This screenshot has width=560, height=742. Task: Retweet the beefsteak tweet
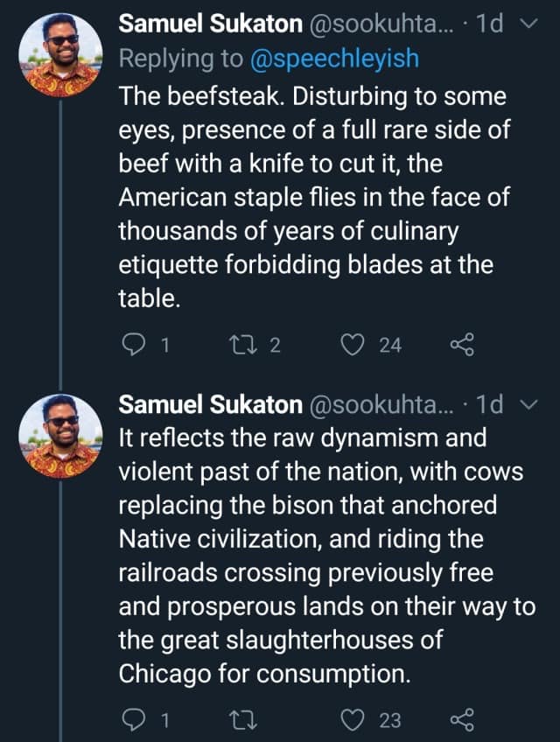pyautogui.click(x=246, y=346)
